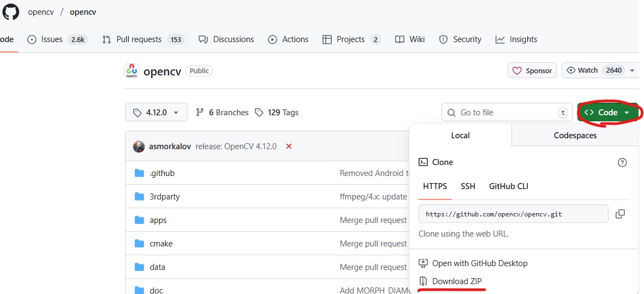Click the folder icon beside cmake
Screen dimensions: 644x294
140,243
